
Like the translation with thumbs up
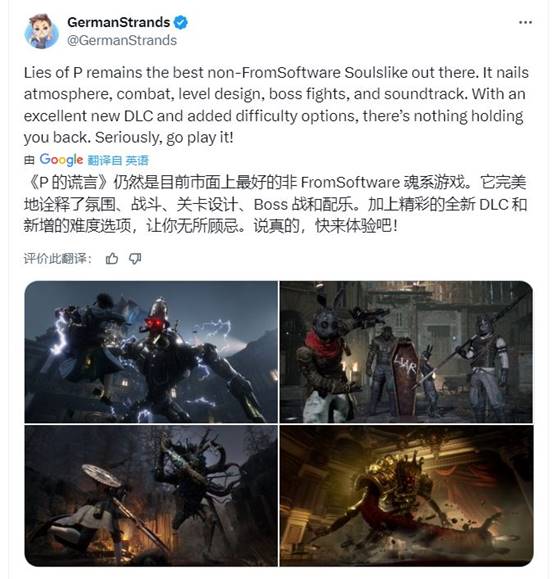point(112,258)
